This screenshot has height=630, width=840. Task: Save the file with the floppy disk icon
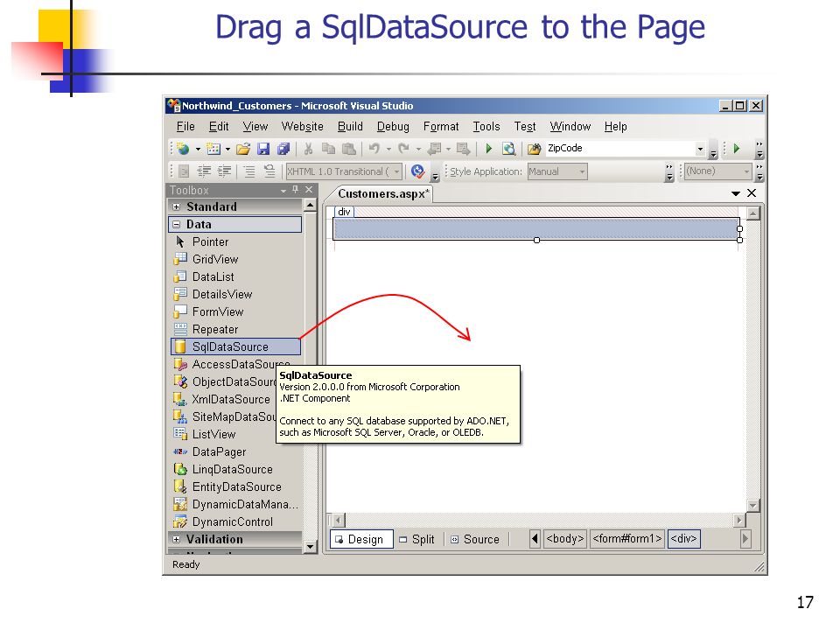pyautogui.click(x=263, y=149)
